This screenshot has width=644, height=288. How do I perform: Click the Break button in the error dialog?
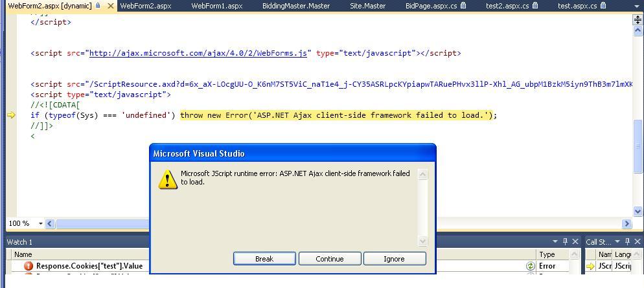264,259
